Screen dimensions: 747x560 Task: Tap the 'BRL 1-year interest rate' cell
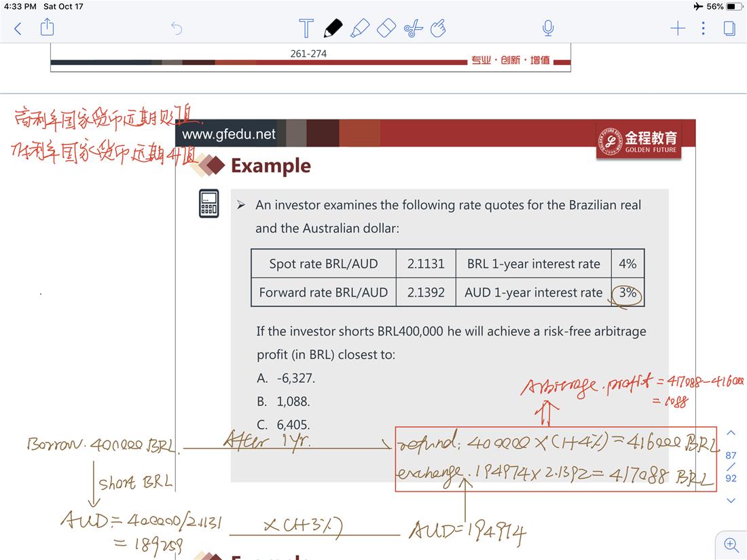point(534,263)
